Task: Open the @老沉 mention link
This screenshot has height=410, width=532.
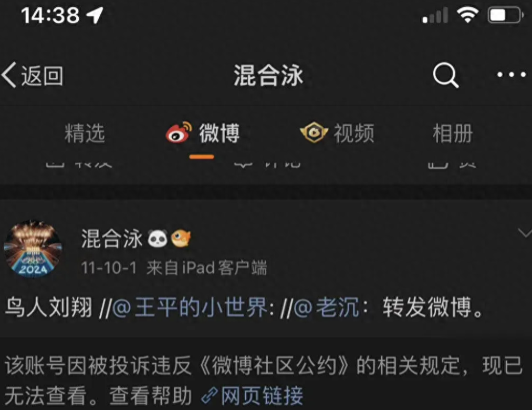Action: [x=326, y=307]
